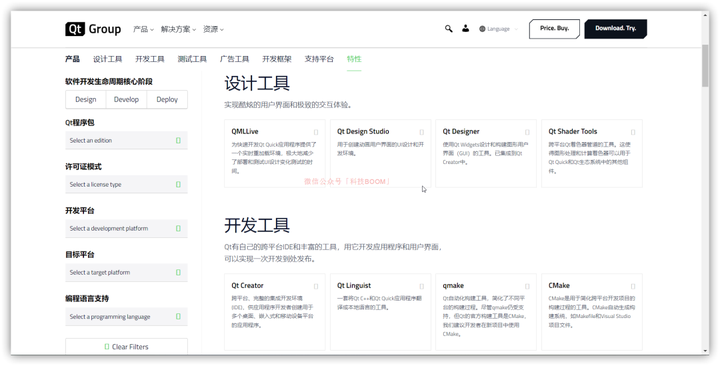Screen dimensions: 720x366
Task: Click the icon on Qt Designer card
Action: click(x=527, y=132)
